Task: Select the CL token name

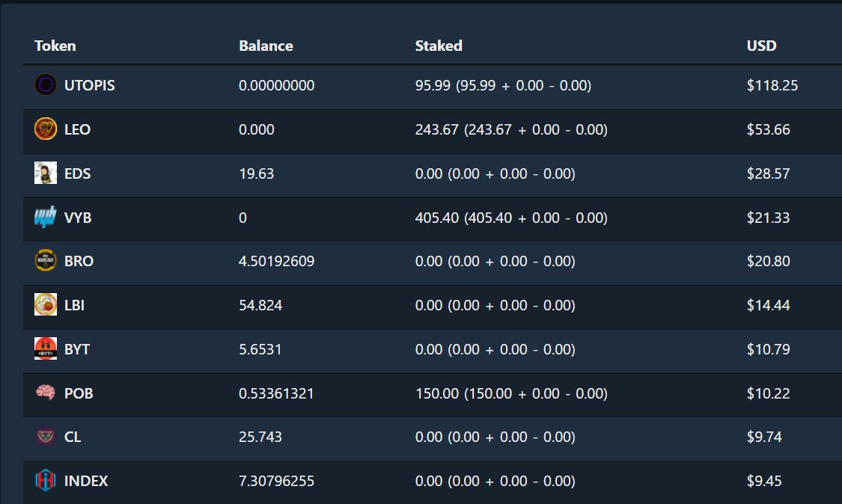Action: 73,437
